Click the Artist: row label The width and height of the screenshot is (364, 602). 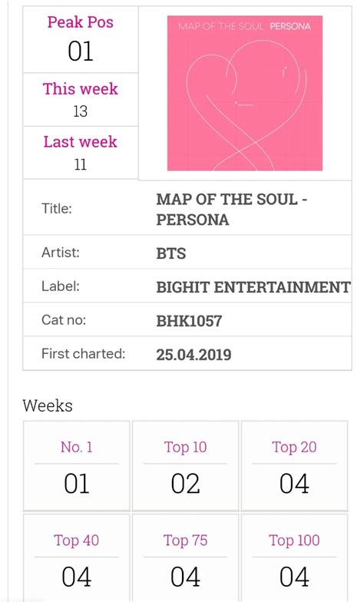[x=60, y=253]
